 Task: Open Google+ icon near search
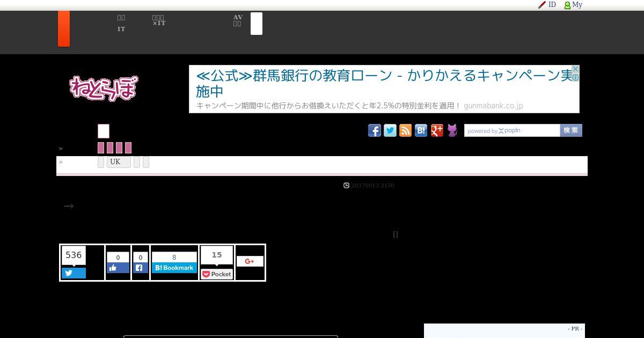pos(437,130)
